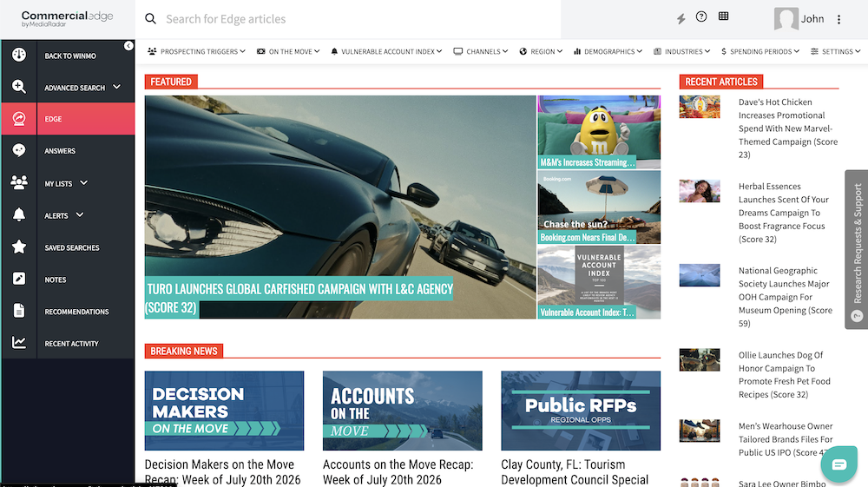The height and width of the screenshot is (487, 868).
Task: Click the lightning bolt icon in header
Action: [681, 19]
